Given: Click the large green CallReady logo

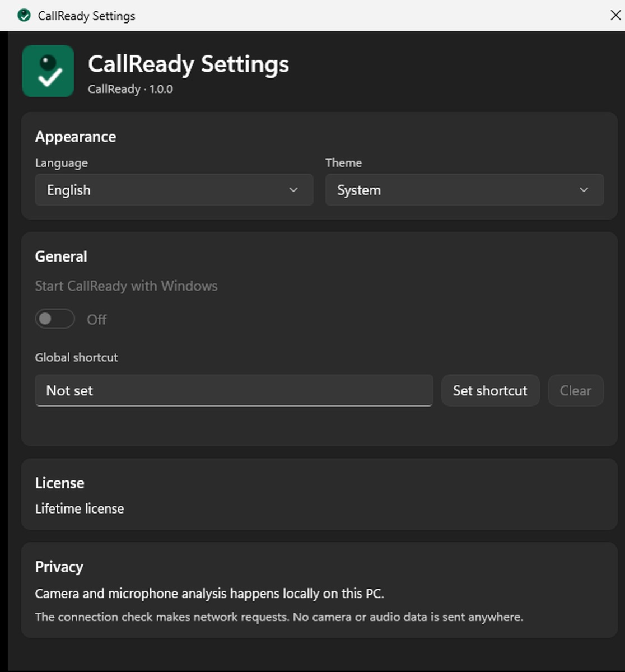Looking at the screenshot, I should click(x=48, y=71).
